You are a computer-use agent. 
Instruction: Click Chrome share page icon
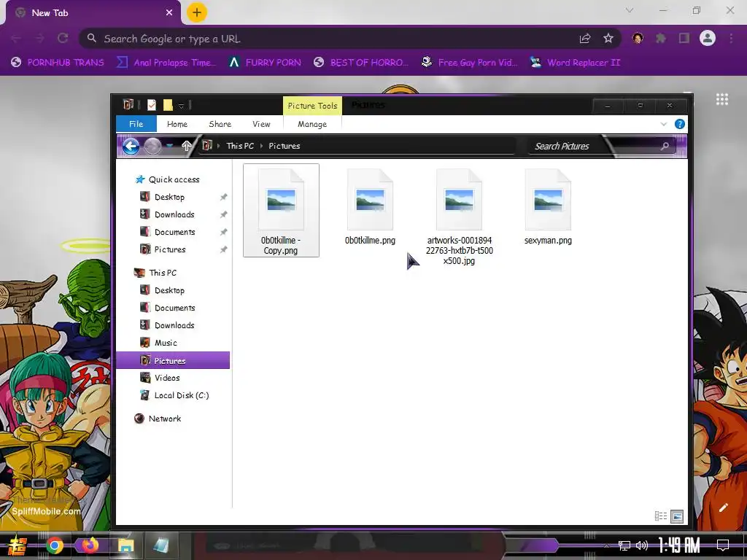585,39
